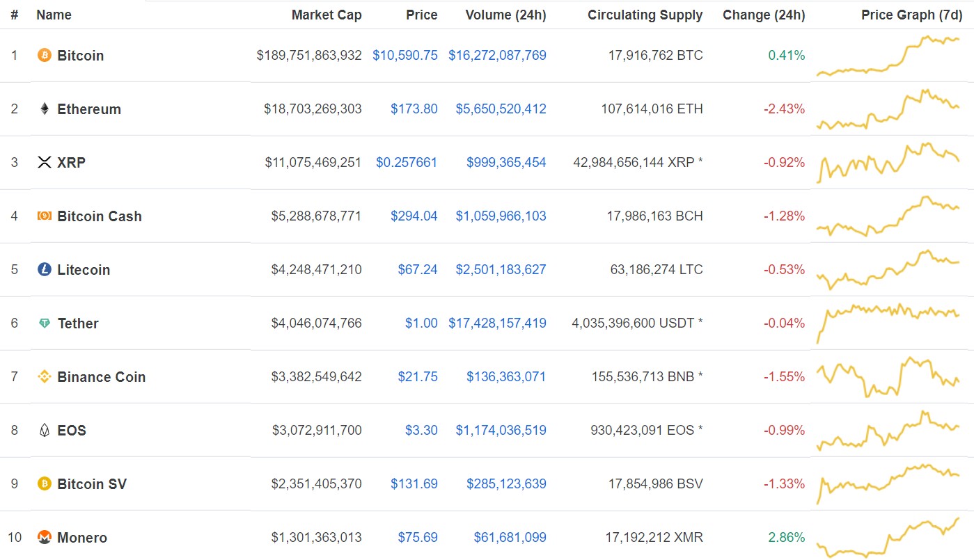Screen dimensions: 974x560
Task: Sort by the Market Cap column header
Action: (327, 15)
